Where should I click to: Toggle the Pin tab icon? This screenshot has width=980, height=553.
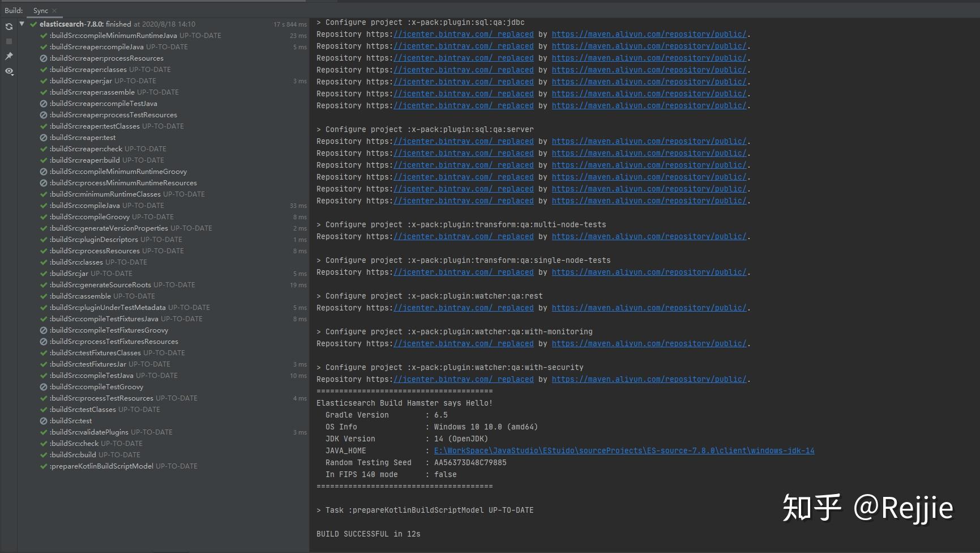9,56
